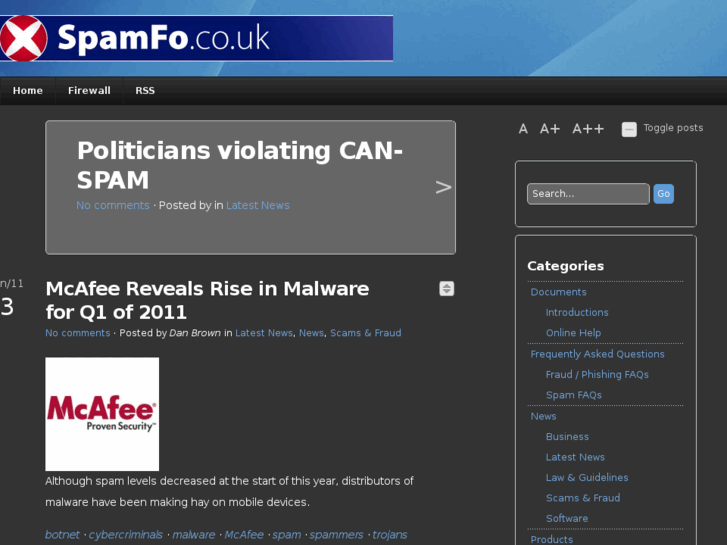Open Software subcategory
The height and width of the screenshot is (545, 727).
[x=567, y=519]
